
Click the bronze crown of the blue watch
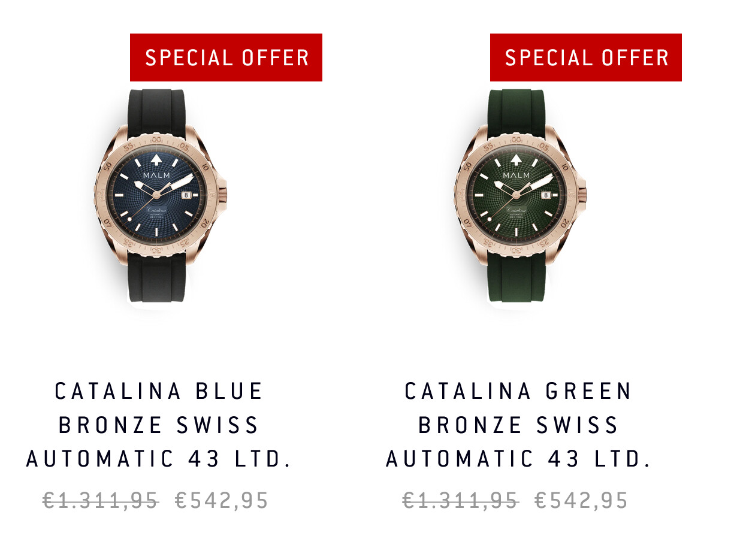click(223, 194)
